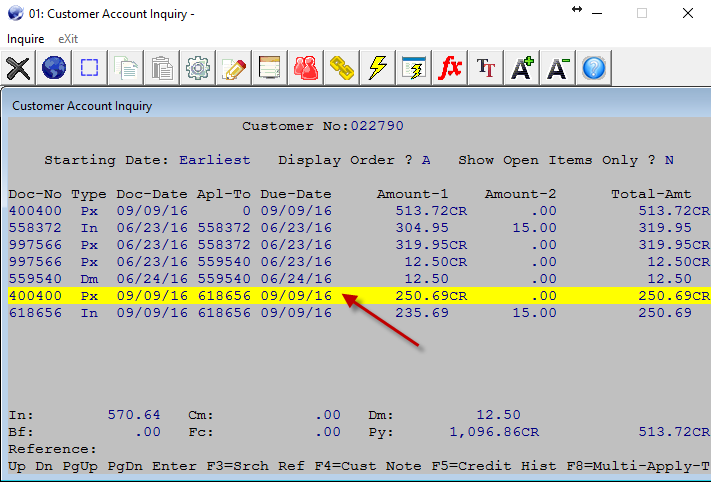Screen dimensions: 711x482
Task: Select the dashed rectangle selection tool
Action: point(89,68)
